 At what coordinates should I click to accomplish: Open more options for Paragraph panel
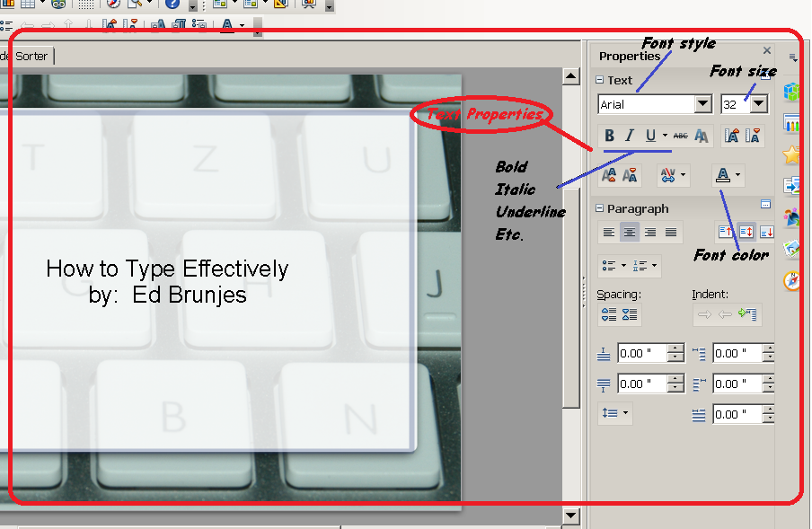tap(765, 205)
